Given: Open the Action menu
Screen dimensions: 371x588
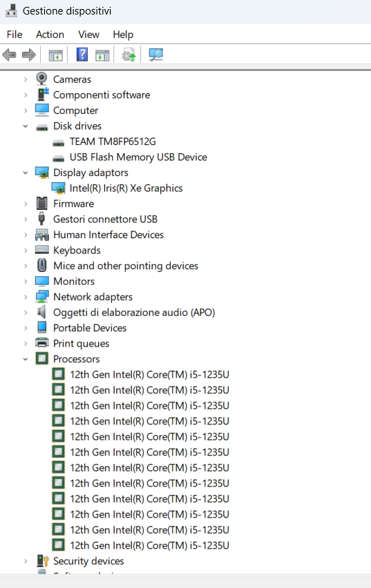Looking at the screenshot, I should [x=50, y=35].
